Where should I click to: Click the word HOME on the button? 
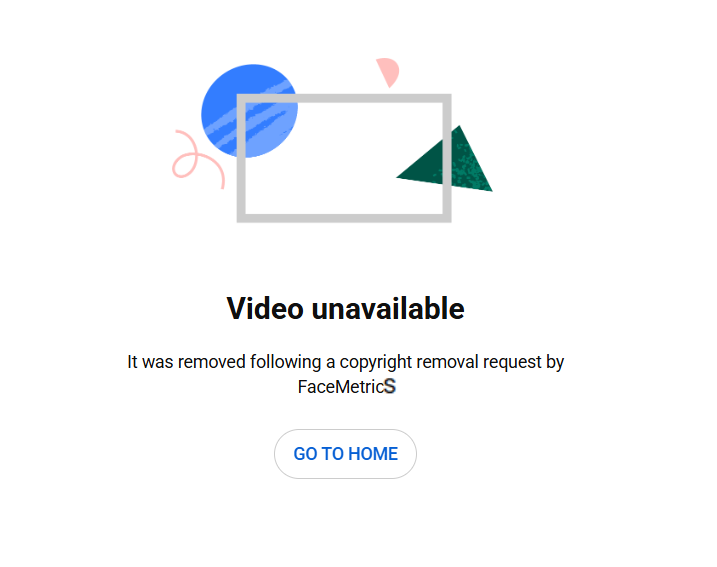373,454
